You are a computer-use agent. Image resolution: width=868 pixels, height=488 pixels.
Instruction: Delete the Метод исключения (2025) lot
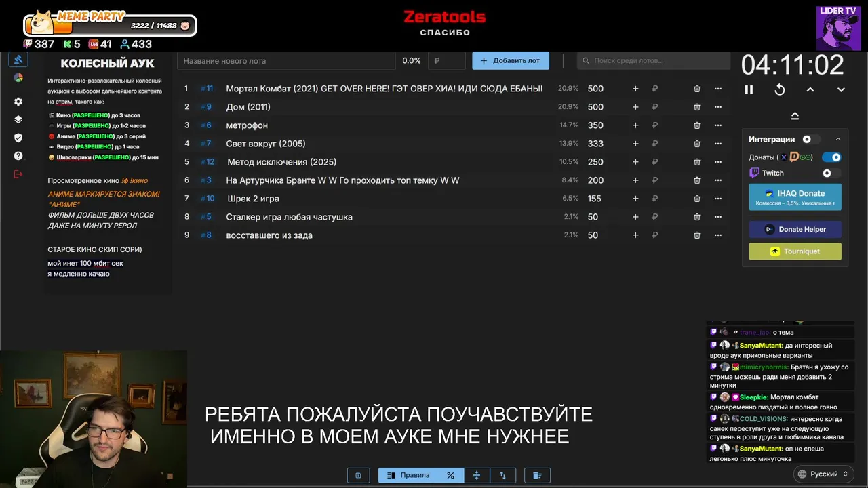(697, 162)
